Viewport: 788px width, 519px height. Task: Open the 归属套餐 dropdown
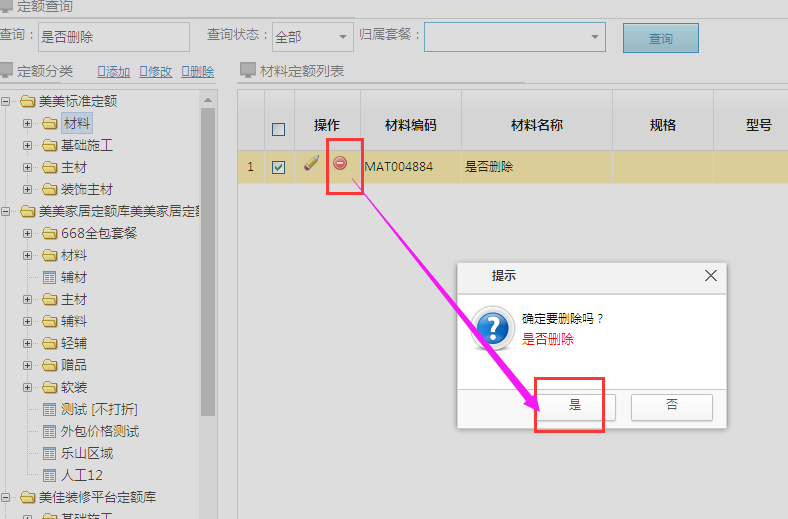[x=515, y=37]
